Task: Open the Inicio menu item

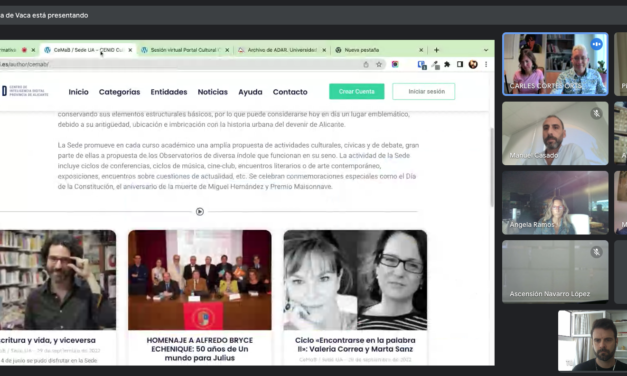Action: (78, 92)
